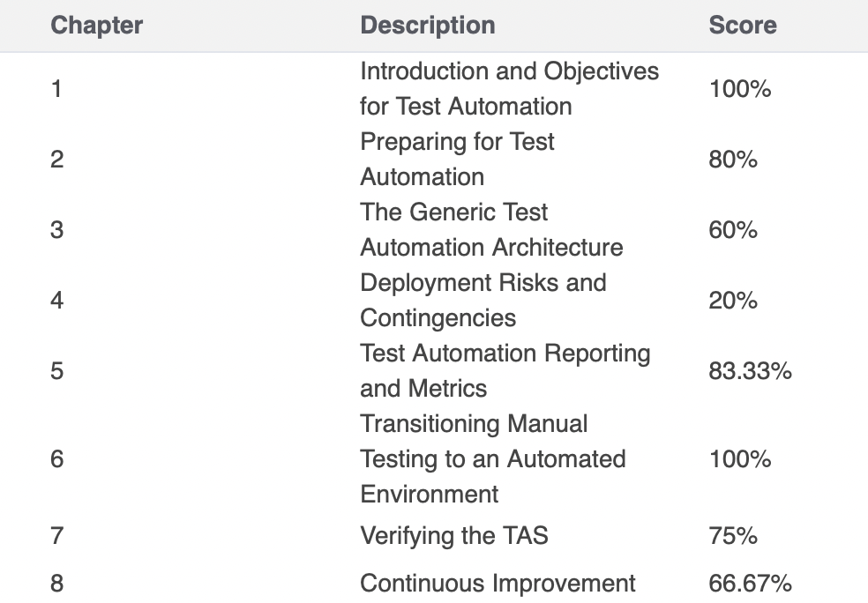The height and width of the screenshot is (603, 868).
Task: Click the Continuous Improvement description
Action: click(x=498, y=583)
